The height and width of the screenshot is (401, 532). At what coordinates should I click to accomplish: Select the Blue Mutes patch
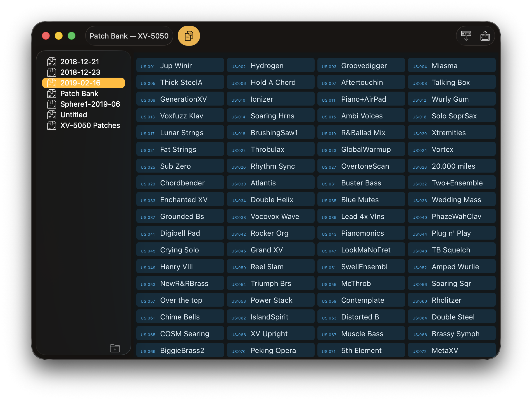tap(361, 199)
